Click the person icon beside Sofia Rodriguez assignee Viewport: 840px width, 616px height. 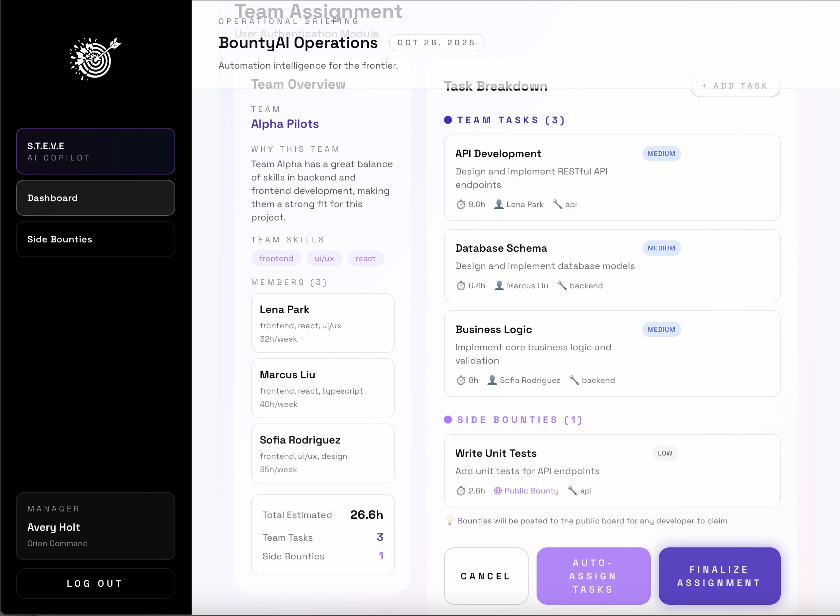[x=492, y=380]
